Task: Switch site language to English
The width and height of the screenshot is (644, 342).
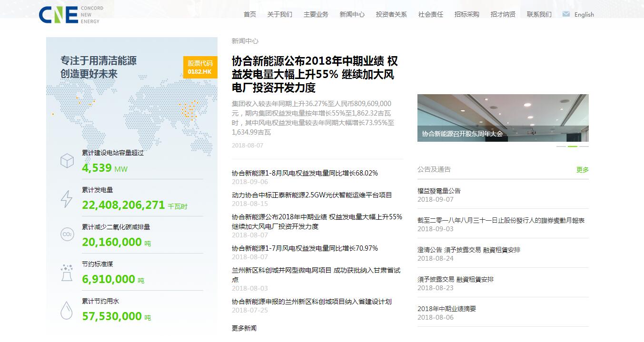Action: click(584, 14)
